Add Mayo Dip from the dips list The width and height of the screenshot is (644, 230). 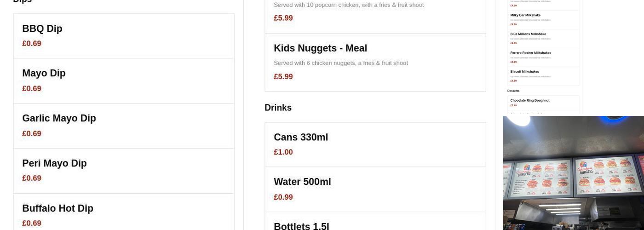tap(123, 80)
